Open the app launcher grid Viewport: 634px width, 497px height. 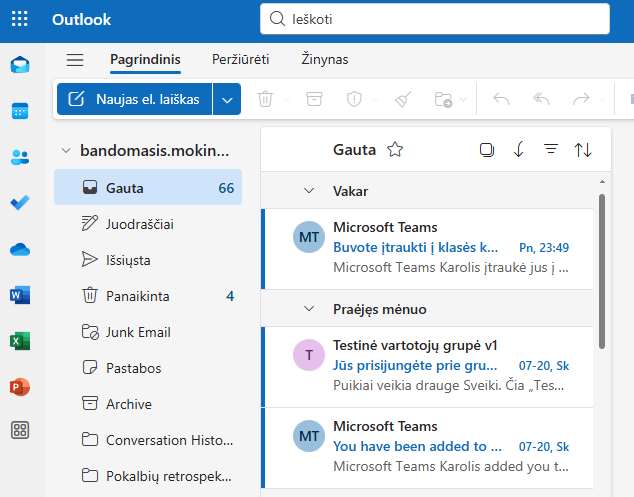(x=19, y=19)
